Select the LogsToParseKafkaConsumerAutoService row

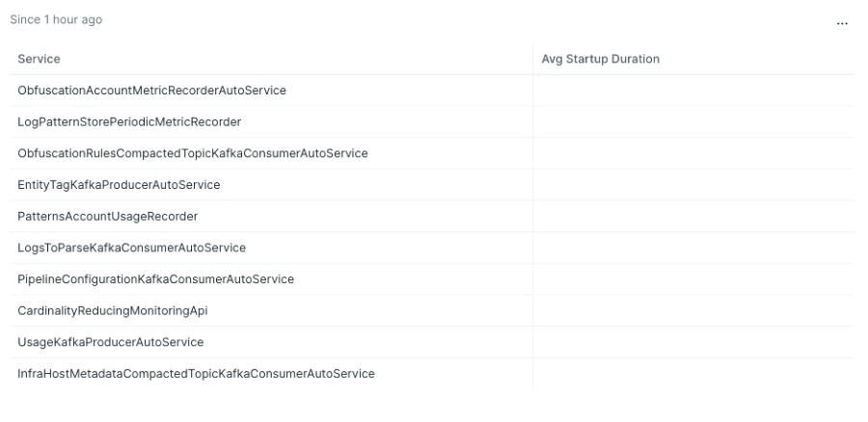[x=432, y=248]
